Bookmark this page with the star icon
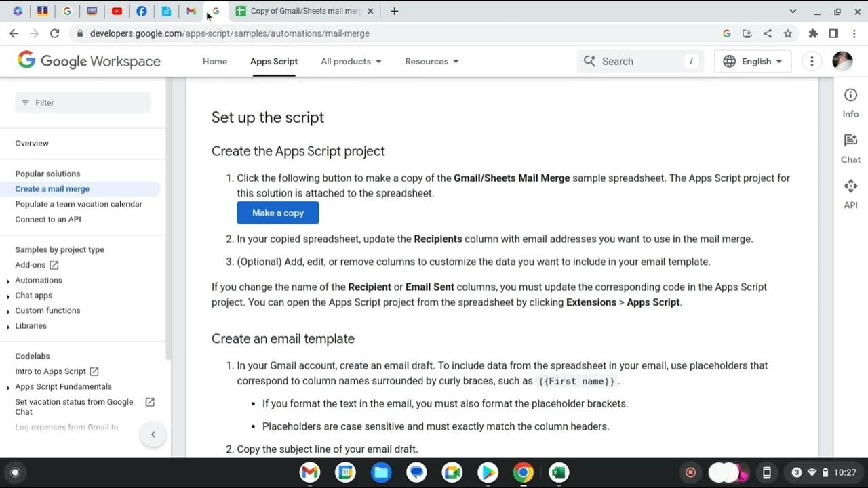Image resolution: width=868 pixels, height=488 pixels. [788, 33]
